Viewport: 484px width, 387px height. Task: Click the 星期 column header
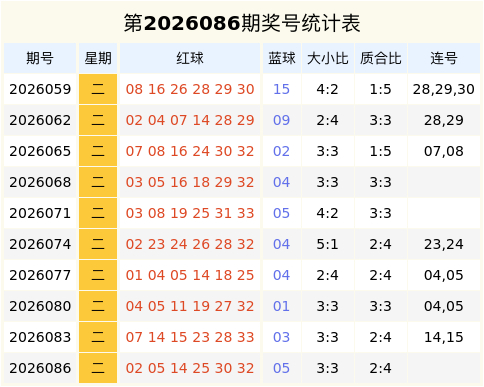(x=98, y=58)
